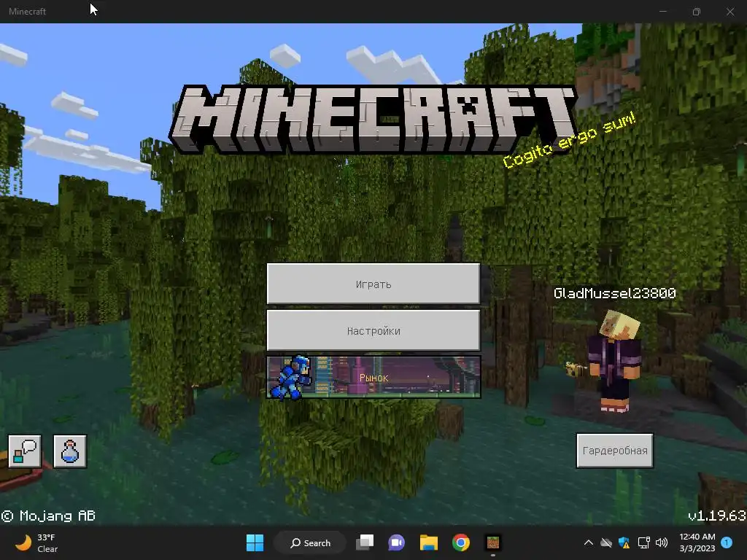747x560 pixels.
Task: Select the Minecraft taskbar icon
Action: [492, 542]
